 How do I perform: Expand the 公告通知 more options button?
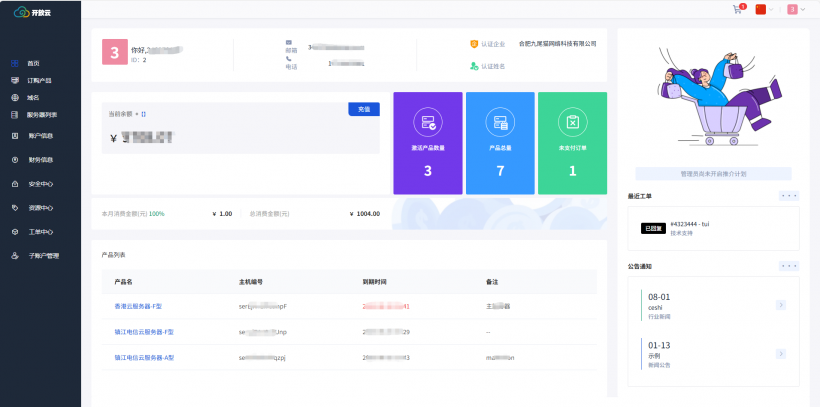pos(789,266)
